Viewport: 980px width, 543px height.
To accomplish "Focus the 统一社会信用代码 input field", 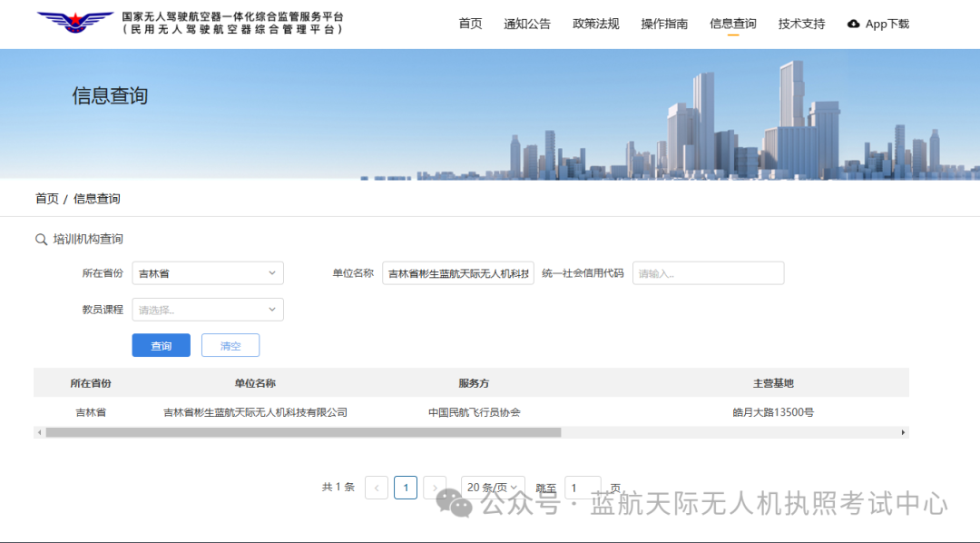I will point(708,273).
